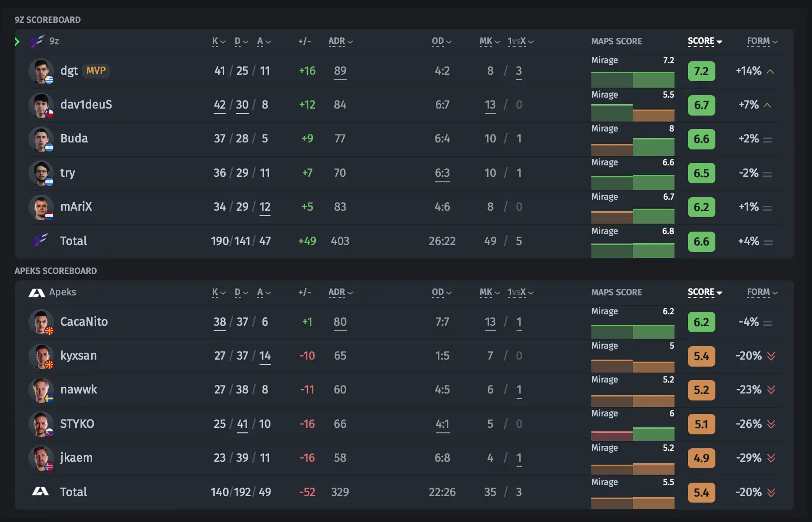Click kyxsan's downward form trend arrow

[771, 356]
